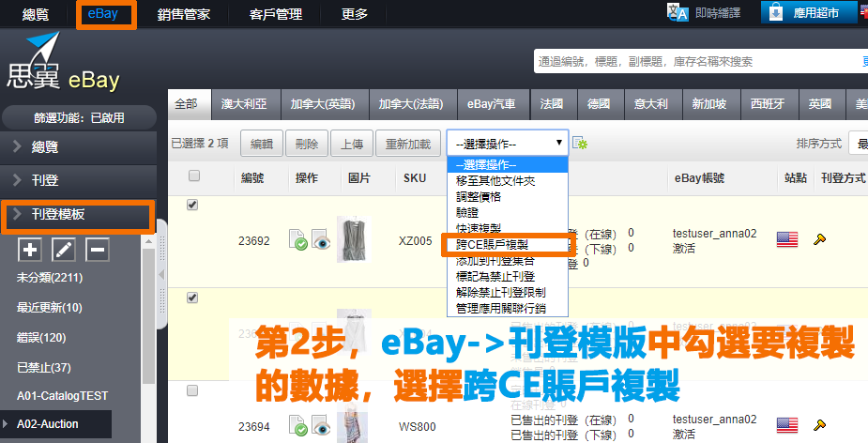
Task: Toggle the 篩選功能: 已啟用 filter button
Action: click(x=79, y=117)
